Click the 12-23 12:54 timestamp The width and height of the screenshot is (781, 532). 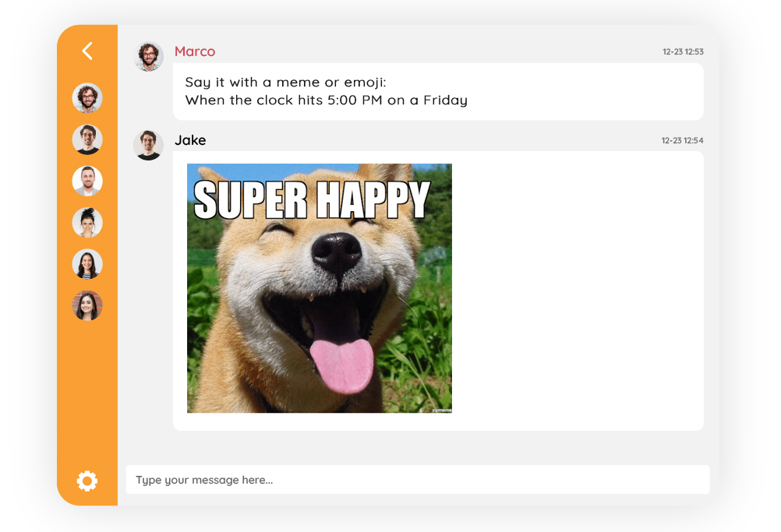[x=682, y=141]
